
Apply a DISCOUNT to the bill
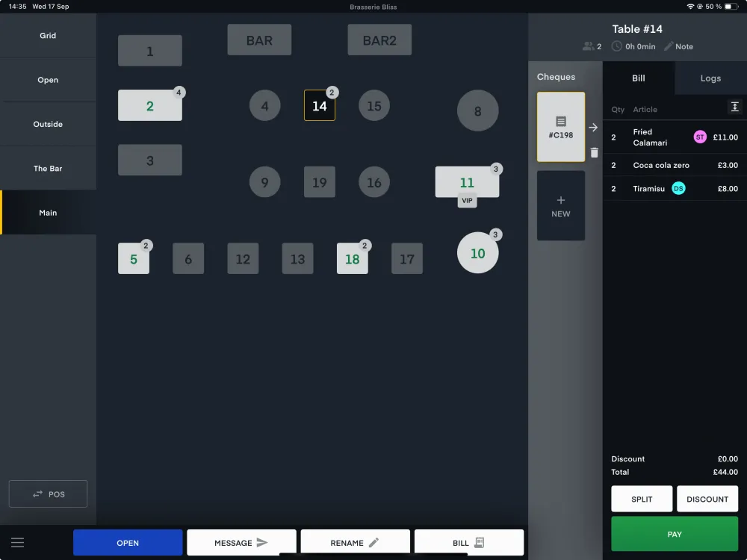(x=707, y=499)
